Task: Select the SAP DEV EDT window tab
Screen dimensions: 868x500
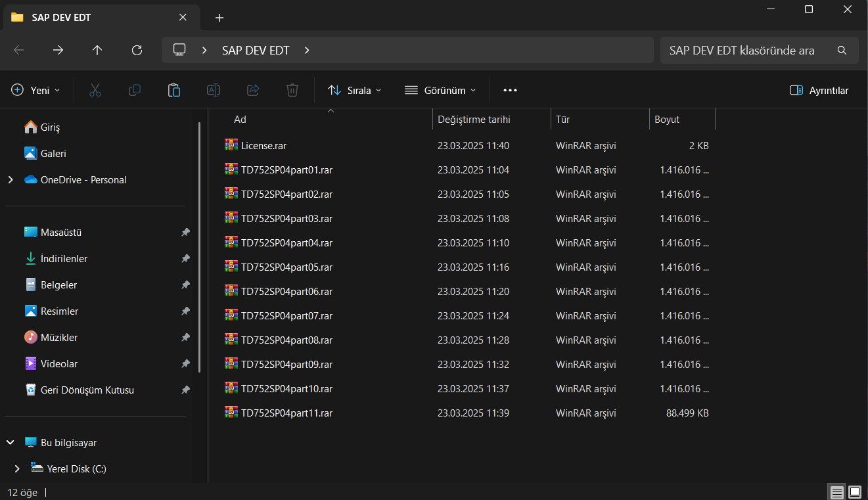Action: coord(101,18)
